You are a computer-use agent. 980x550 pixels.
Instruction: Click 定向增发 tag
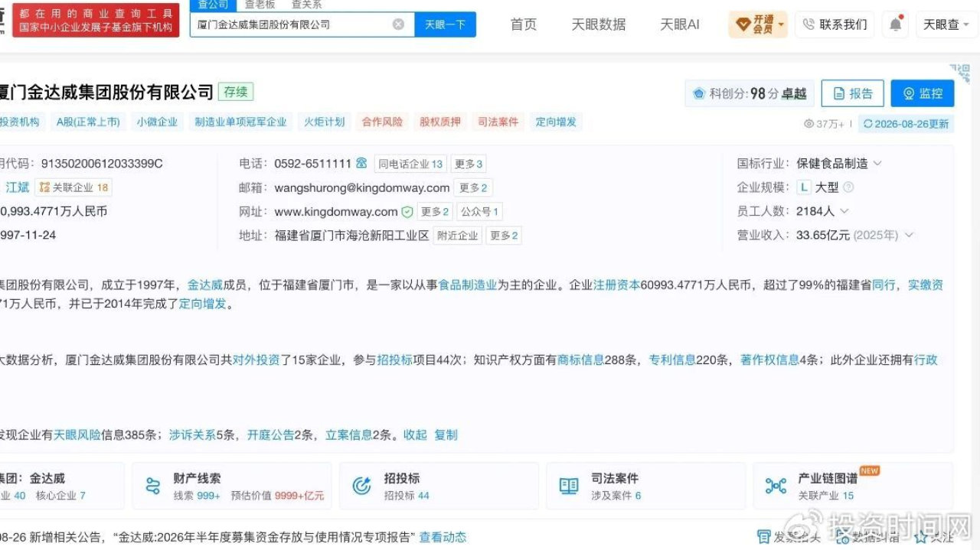click(x=556, y=122)
